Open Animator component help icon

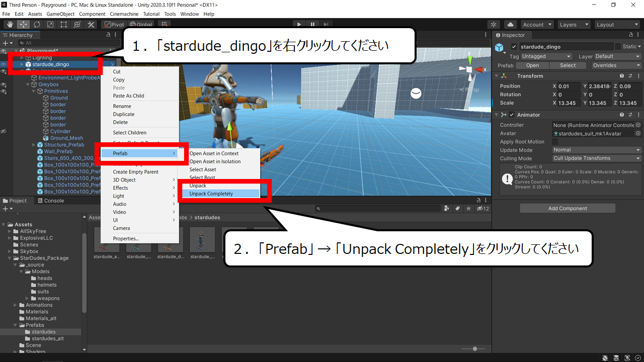point(622,115)
